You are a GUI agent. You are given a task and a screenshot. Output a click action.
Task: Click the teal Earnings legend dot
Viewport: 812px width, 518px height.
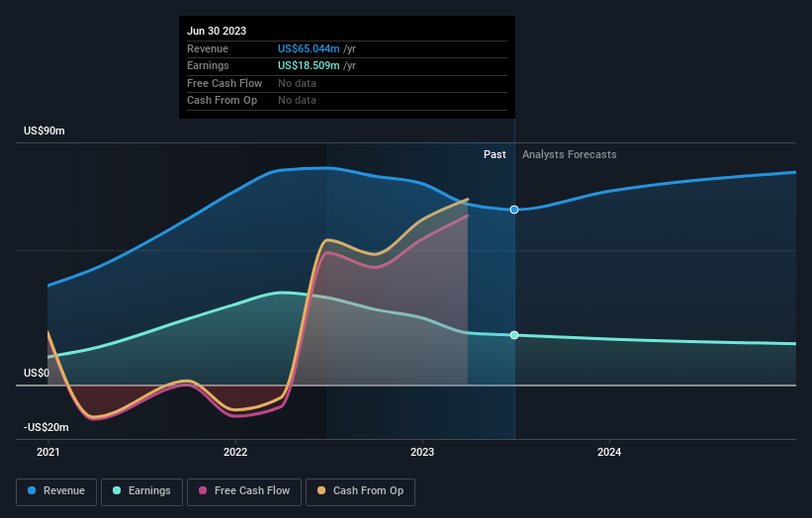(117, 490)
